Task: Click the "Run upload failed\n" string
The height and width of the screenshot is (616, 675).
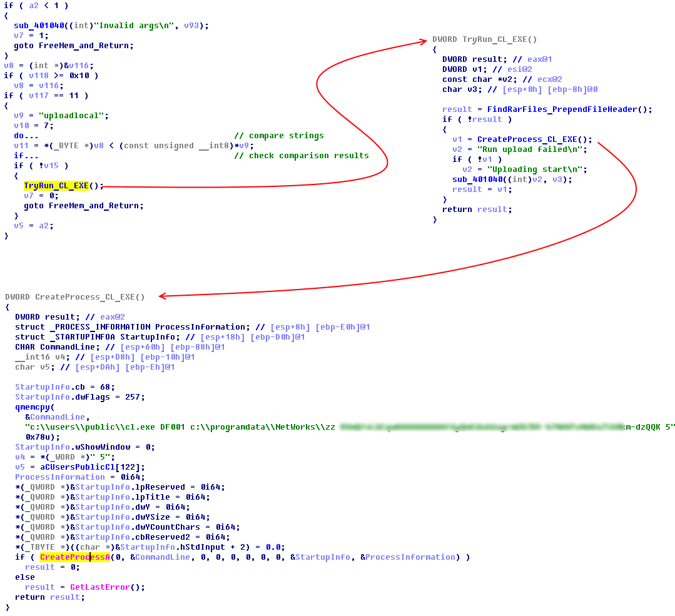Action: (532, 149)
